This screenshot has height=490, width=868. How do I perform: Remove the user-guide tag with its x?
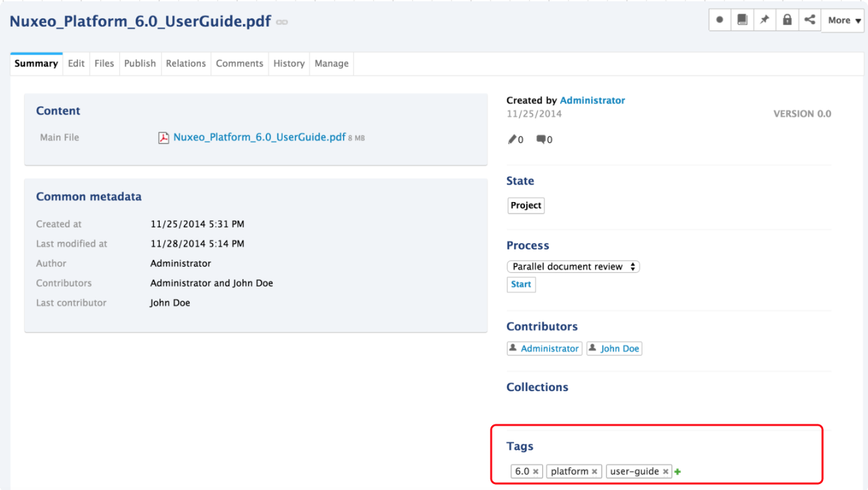[666, 472]
